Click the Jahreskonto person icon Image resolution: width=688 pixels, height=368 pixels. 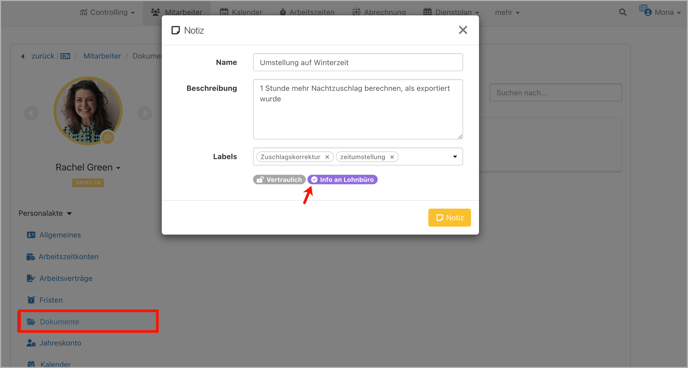[x=31, y=343]
